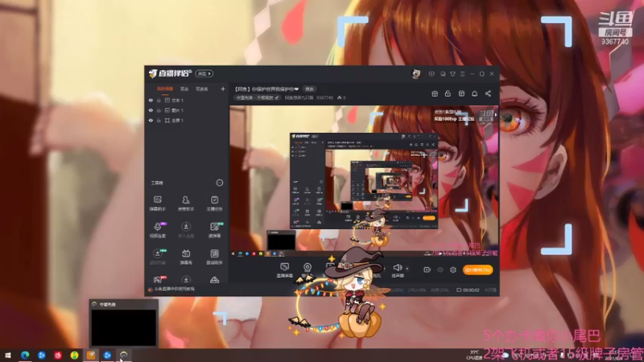Image resolution: width=644 pixels, height=362 pixels.
Task: Open the message feedback icon in title bar
Action: 431,74
